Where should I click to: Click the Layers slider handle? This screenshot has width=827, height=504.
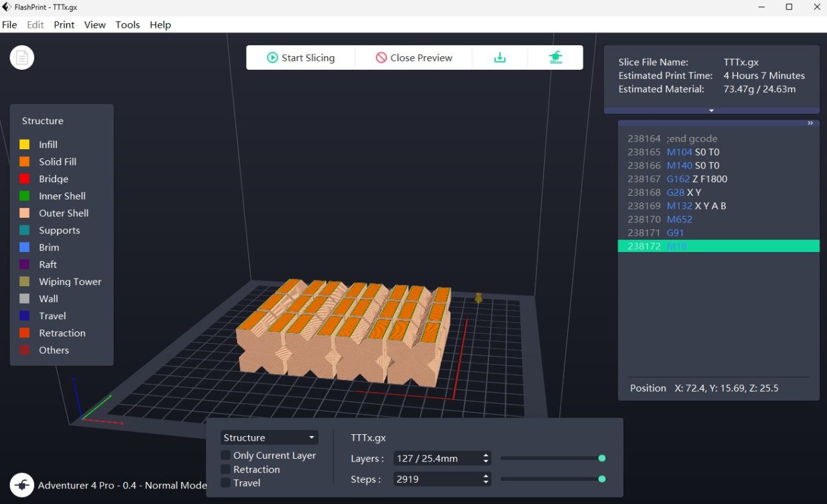(602, 459)
